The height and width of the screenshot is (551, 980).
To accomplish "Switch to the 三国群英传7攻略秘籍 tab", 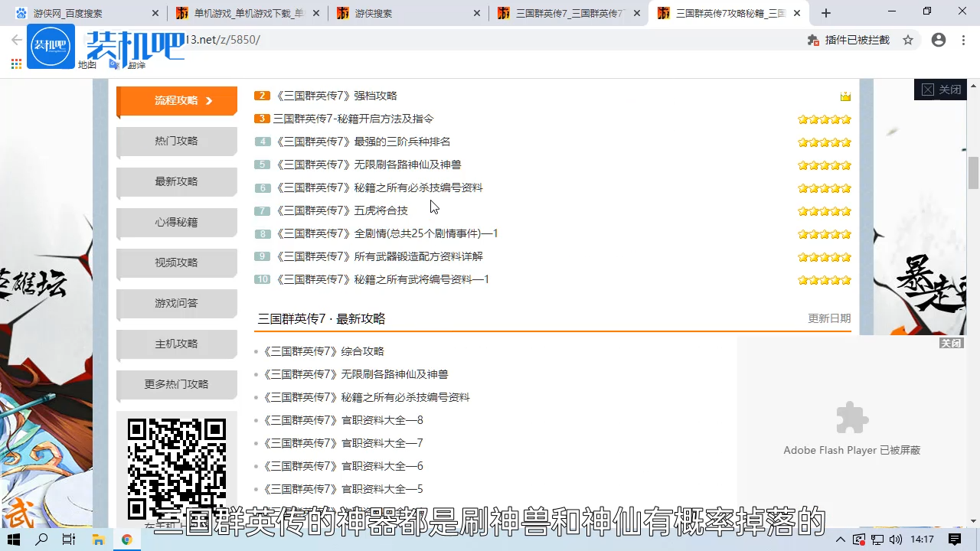I will (727, 13).
